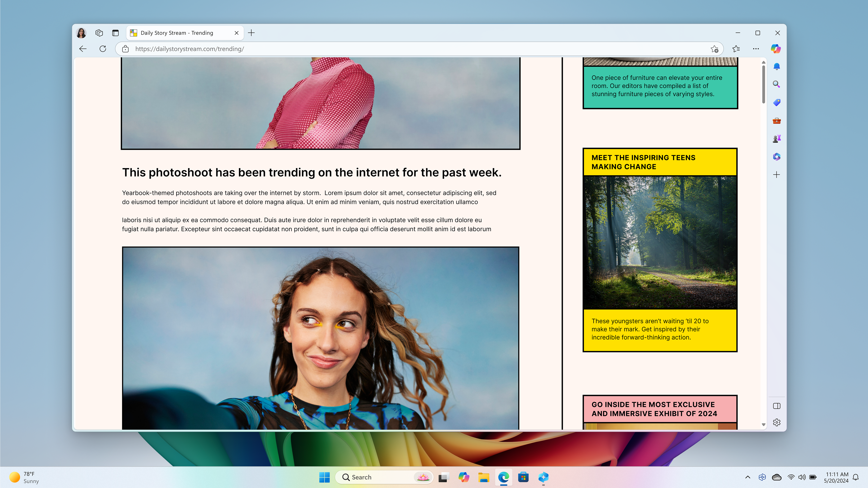The image size is (868, 488).
Task: Open sidebar settings gear
Action: point(777,422)
